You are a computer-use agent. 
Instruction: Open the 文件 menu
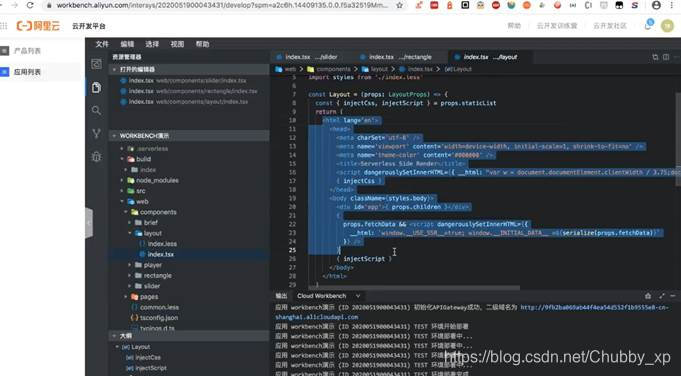(102, 44)
